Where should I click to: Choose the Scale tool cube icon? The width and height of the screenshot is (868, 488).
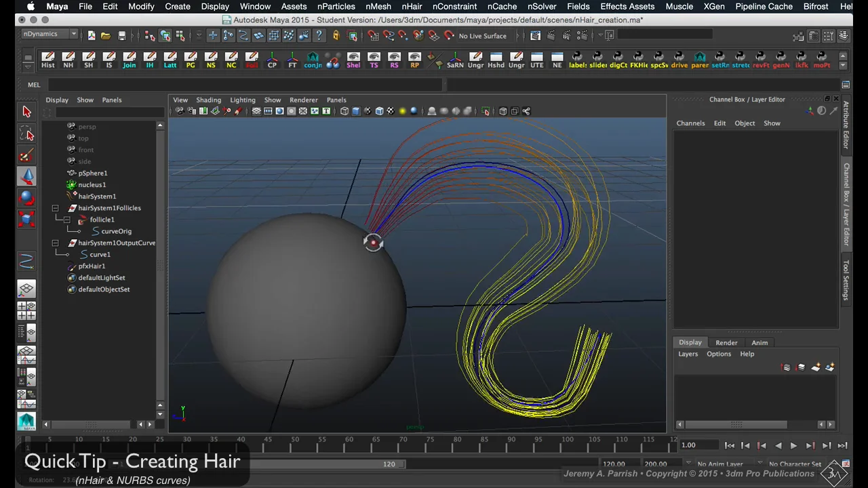click(x=26, y=218)
